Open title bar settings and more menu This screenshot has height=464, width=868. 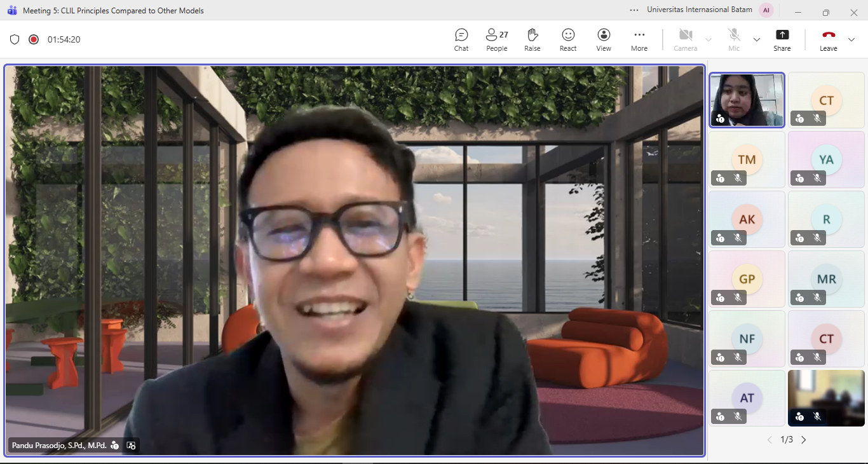pyautogui.click(x=634, y=10)
